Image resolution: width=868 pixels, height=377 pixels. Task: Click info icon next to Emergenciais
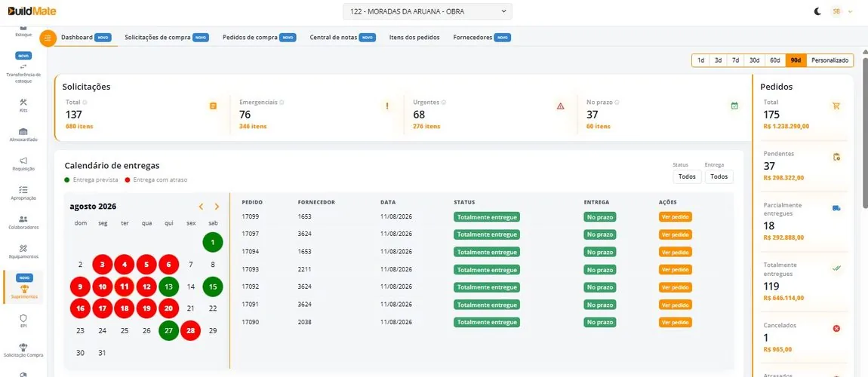[282, 103]
